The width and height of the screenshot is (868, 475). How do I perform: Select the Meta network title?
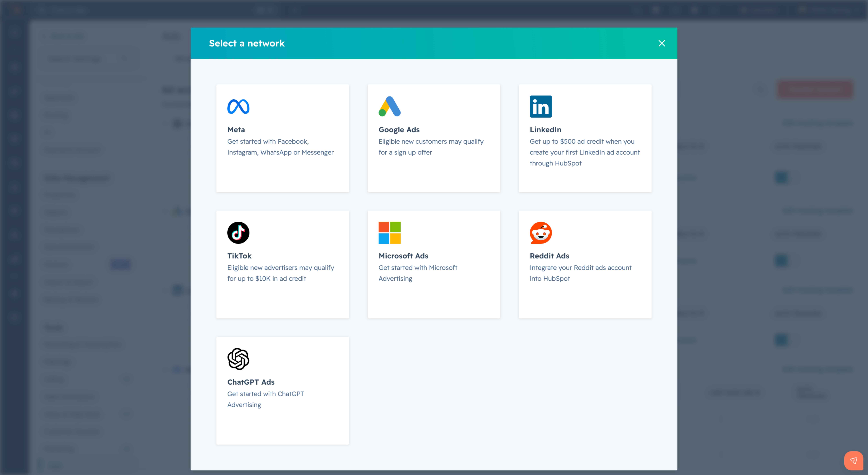pyautogui.click(x=236, y=130)
